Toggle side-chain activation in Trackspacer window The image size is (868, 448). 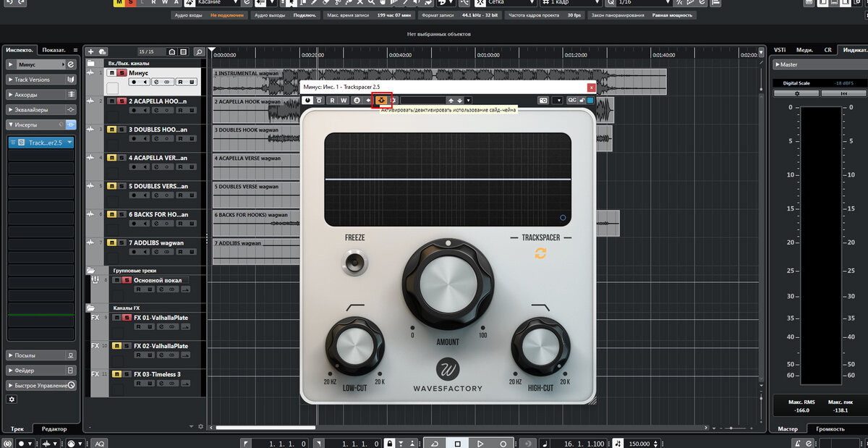[381, 100]
